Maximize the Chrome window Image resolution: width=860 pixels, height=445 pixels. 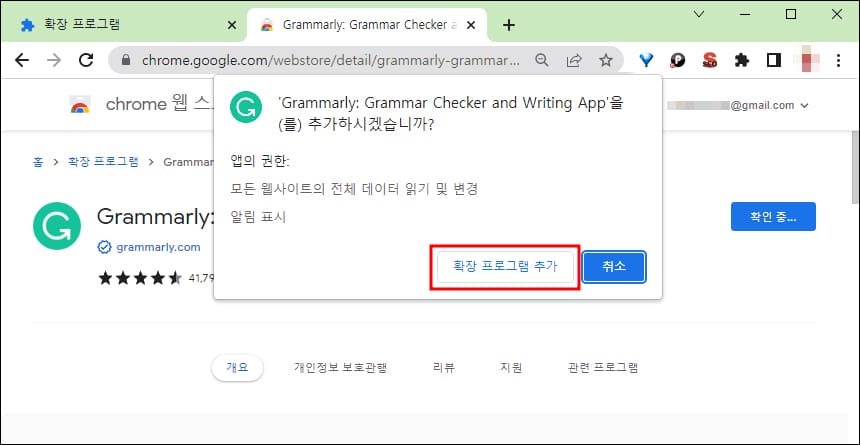(791, 15)
